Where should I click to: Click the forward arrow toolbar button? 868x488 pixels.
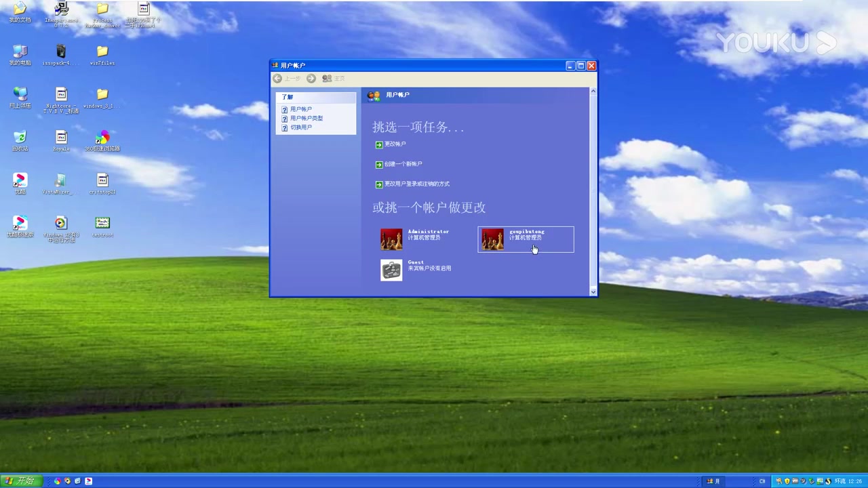click(311, 79)
